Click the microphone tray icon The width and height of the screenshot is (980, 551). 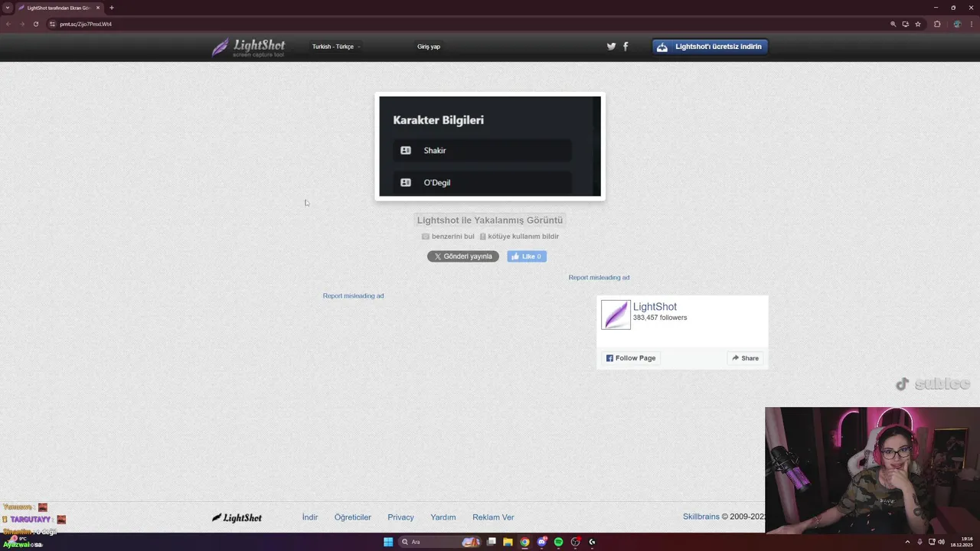tap(920, 542)
